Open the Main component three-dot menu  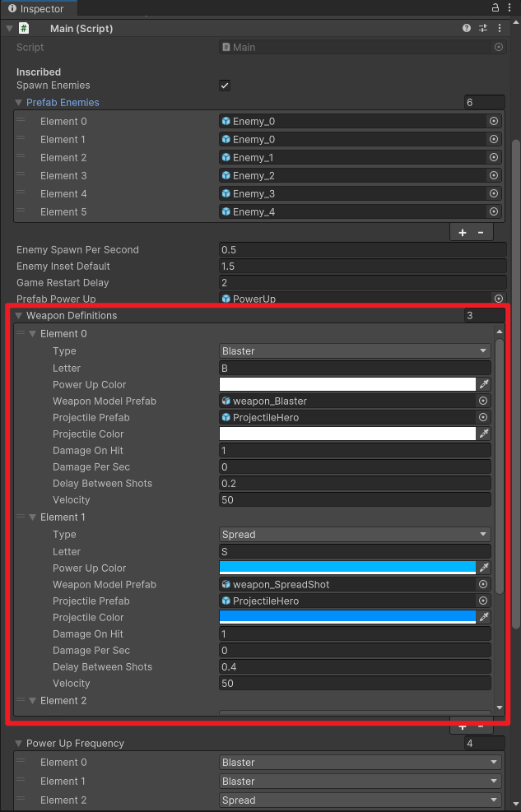tap(500, 28)
